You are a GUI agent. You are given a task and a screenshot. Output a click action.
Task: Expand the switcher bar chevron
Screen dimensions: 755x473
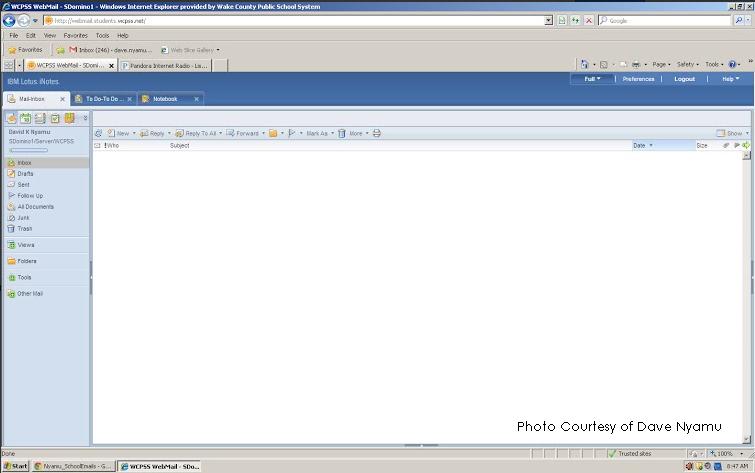click(85, 118)
